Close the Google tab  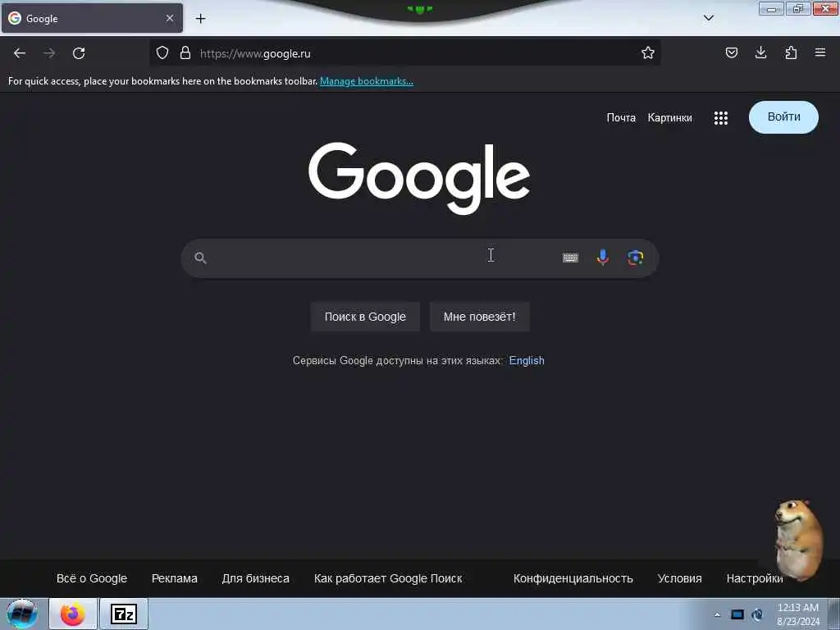pyautogui.click(x=170, y=18)
